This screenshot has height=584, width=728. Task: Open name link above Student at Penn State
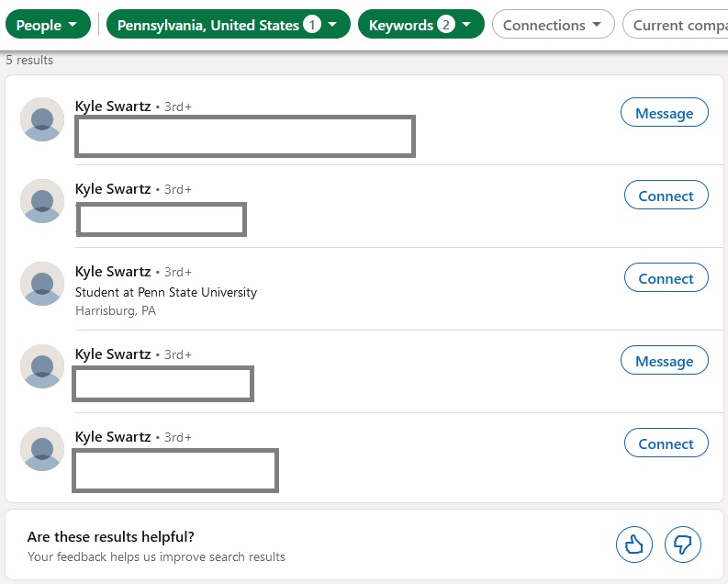(113, 272)
